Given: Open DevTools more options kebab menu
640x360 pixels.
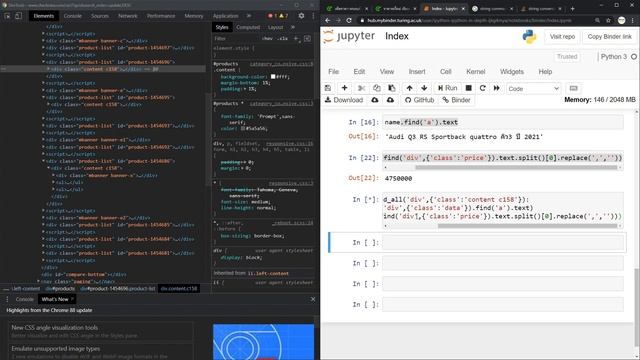Looking at the screenshot, I should pyautogui.click(x=313, y=16).
